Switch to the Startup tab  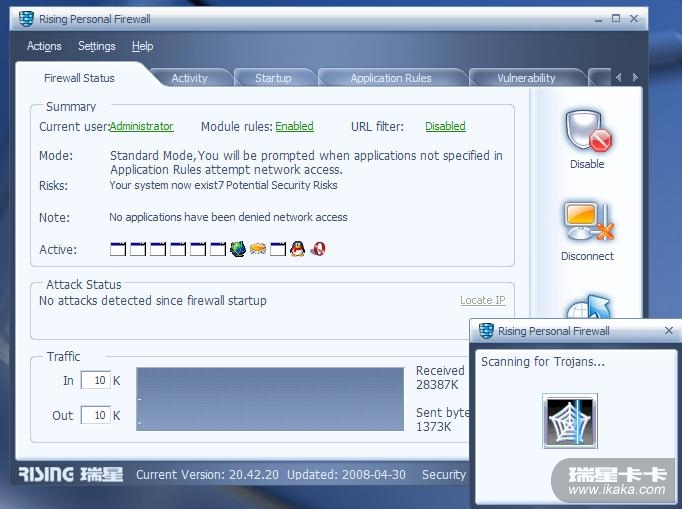(273, 78)
